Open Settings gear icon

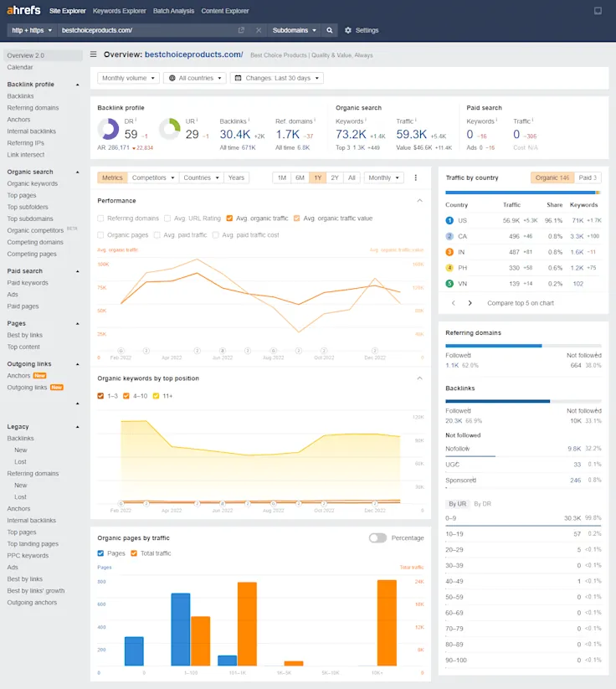(348, 30)
